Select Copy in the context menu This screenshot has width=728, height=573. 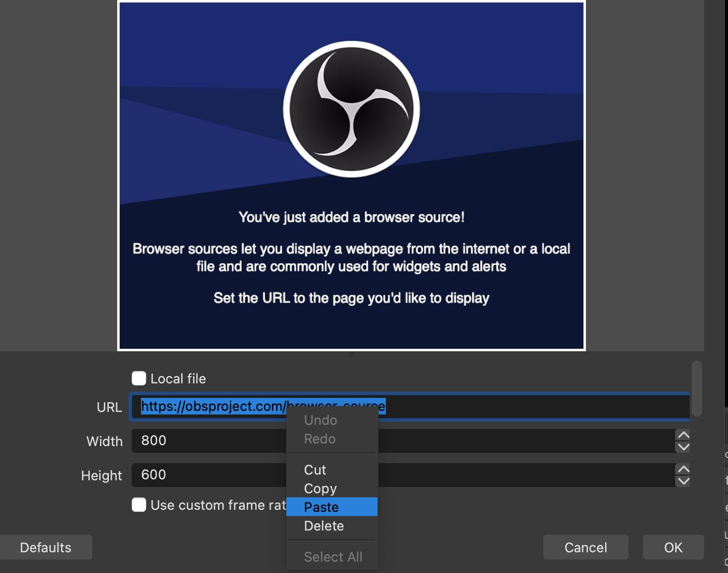click(320, 488)
